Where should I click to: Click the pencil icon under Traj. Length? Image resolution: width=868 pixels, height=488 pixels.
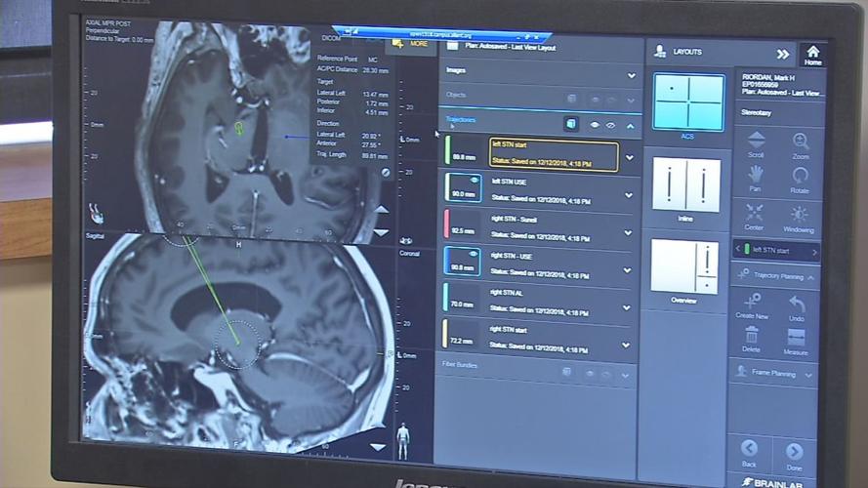386,172
